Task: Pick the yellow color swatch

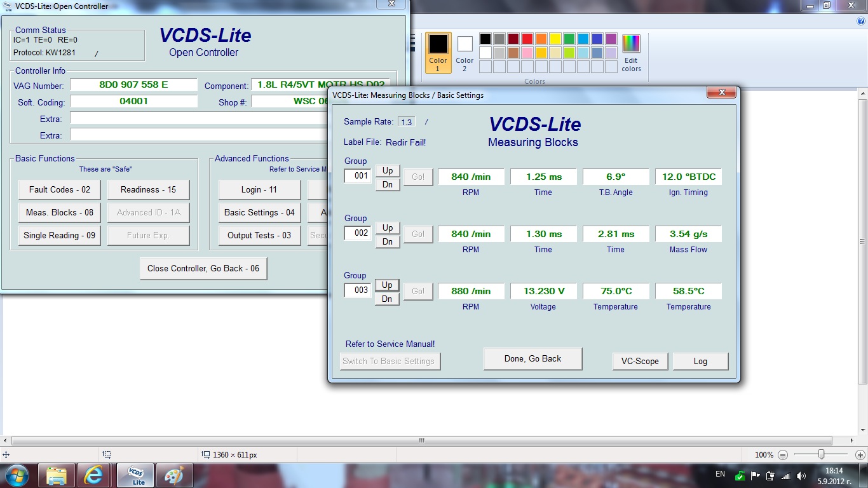Action: click(x=555, y=39)
